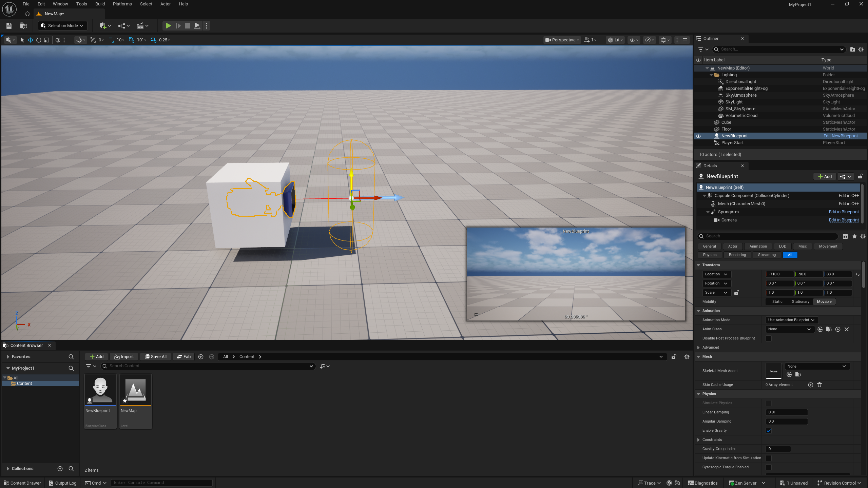
Task: Select the Rendering filter tab in Details
Action: point(737,255)
